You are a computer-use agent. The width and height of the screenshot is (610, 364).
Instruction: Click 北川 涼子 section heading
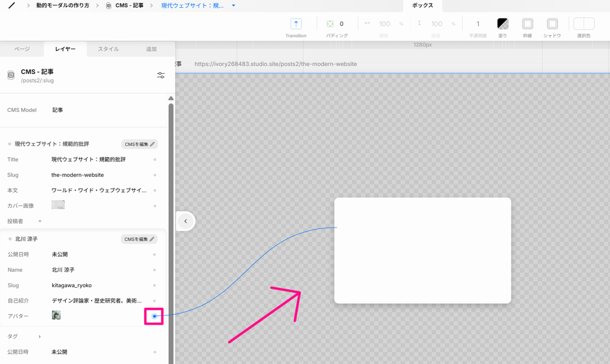click(x=27, y=239)
